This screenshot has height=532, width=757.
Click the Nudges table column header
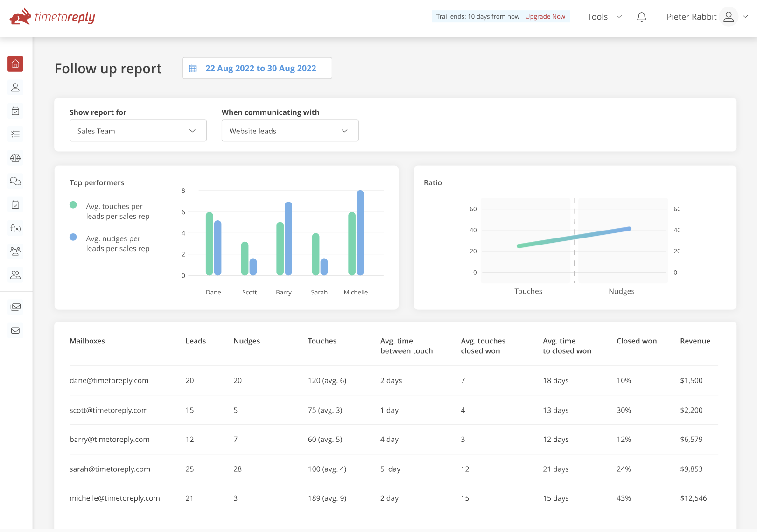tap(247, 341)
